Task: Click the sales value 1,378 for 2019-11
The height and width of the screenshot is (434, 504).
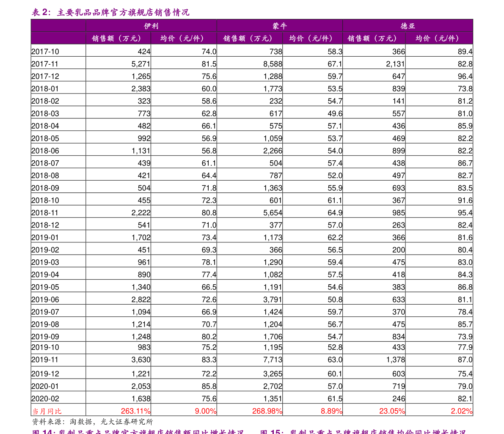Action: click(395, 360)
